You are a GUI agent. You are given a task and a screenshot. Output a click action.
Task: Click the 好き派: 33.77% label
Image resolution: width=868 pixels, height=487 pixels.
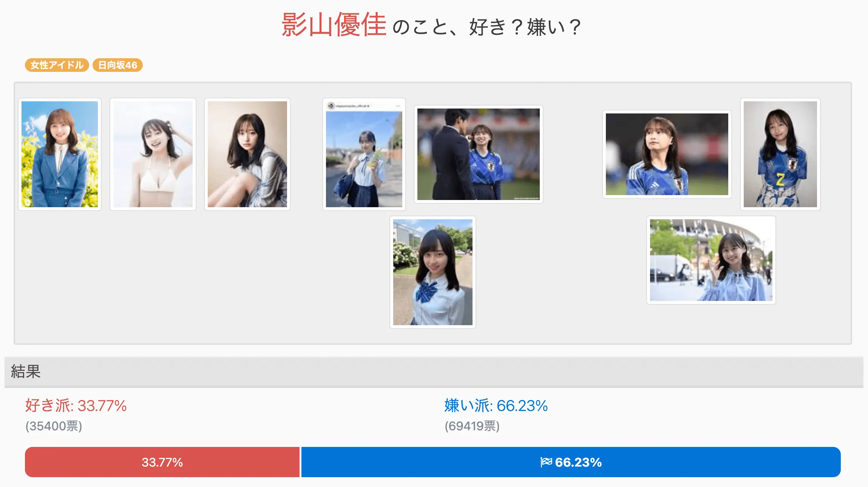point(76,405)
